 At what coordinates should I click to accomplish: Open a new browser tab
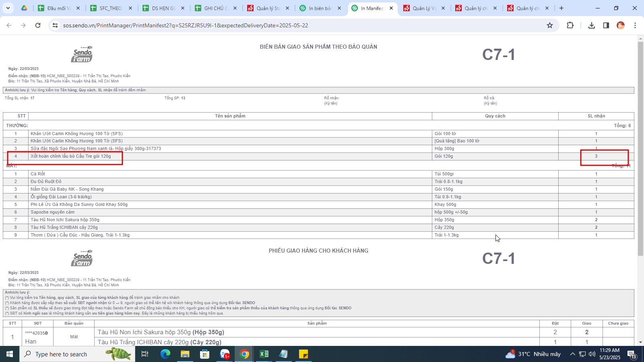click(x=561, y=8)
